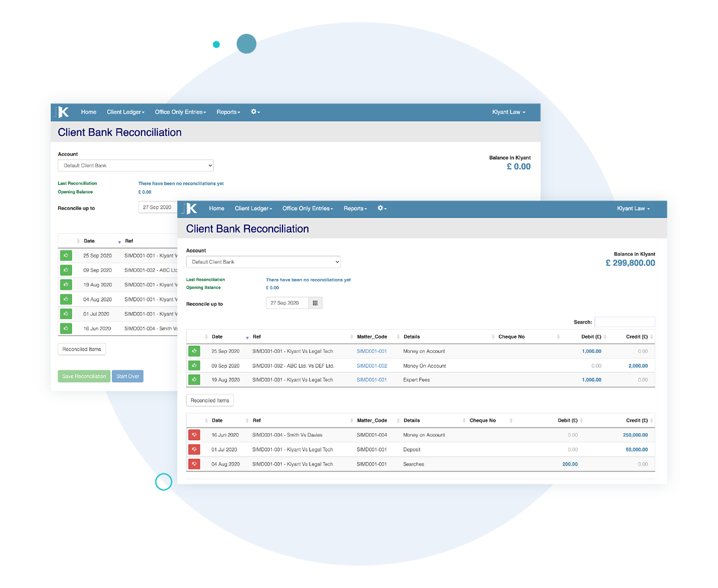Unreconcile the 01 Jul 2020 Deposit row in the front window
The width and height of the screenshot is (718, 588).
[194, 449]
